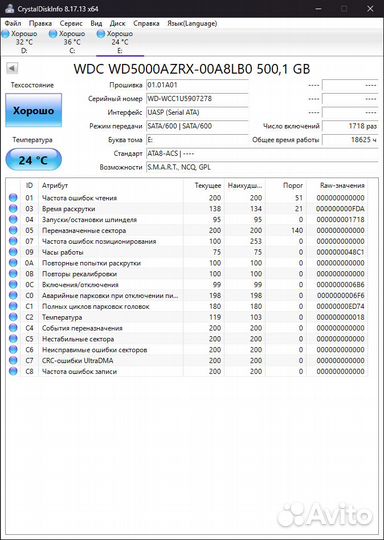Open the Язык(Language) menu
The image size is (384, 540).
pos(192,23)
